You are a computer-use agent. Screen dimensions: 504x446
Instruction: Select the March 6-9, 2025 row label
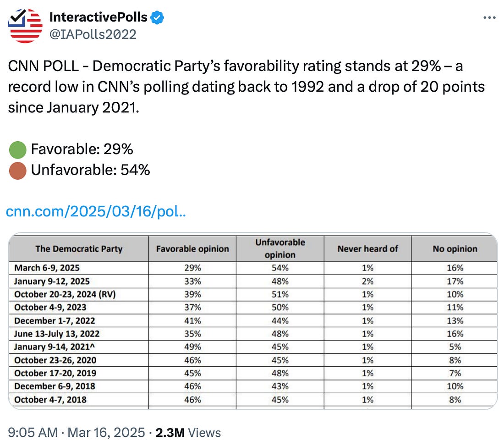(50, 268)
